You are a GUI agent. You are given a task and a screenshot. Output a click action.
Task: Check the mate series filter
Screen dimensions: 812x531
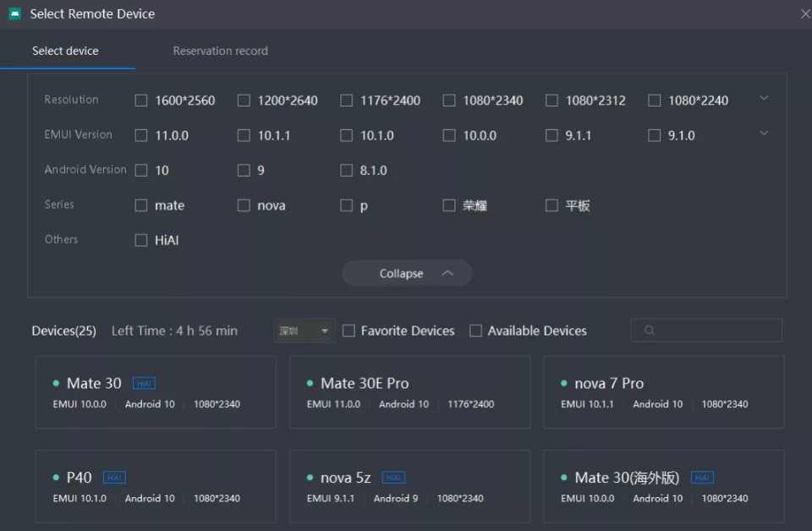point(140,205)
